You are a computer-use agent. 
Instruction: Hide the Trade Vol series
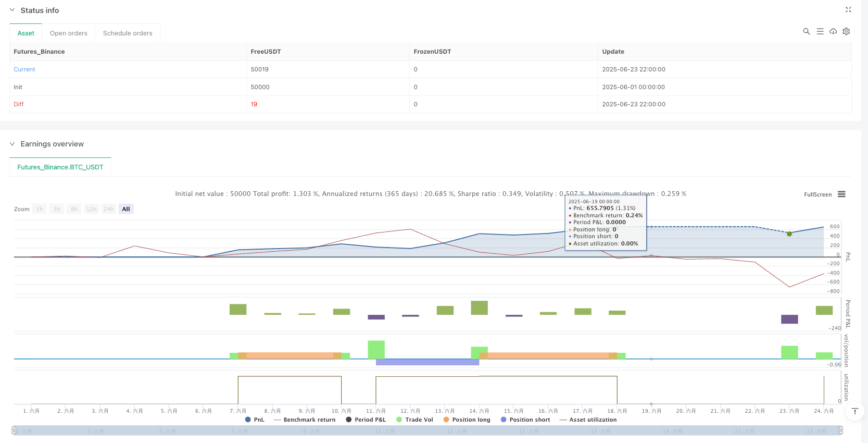tap(414, 420)
